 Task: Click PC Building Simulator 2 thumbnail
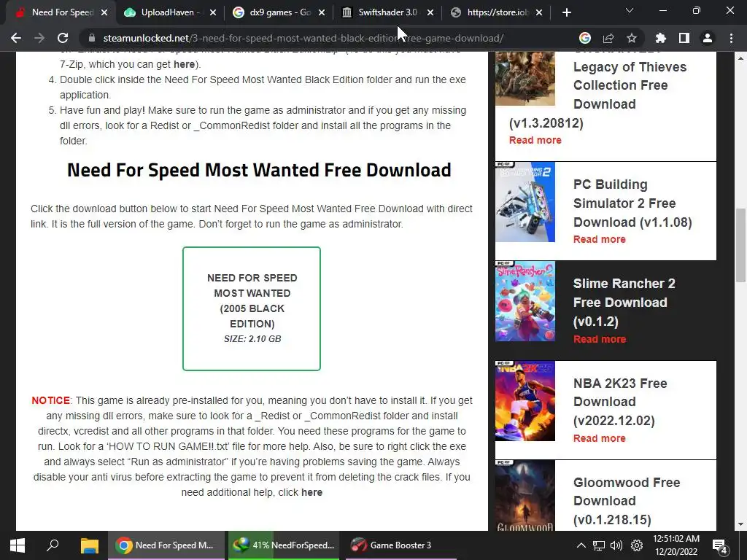(x=525, y=202)
